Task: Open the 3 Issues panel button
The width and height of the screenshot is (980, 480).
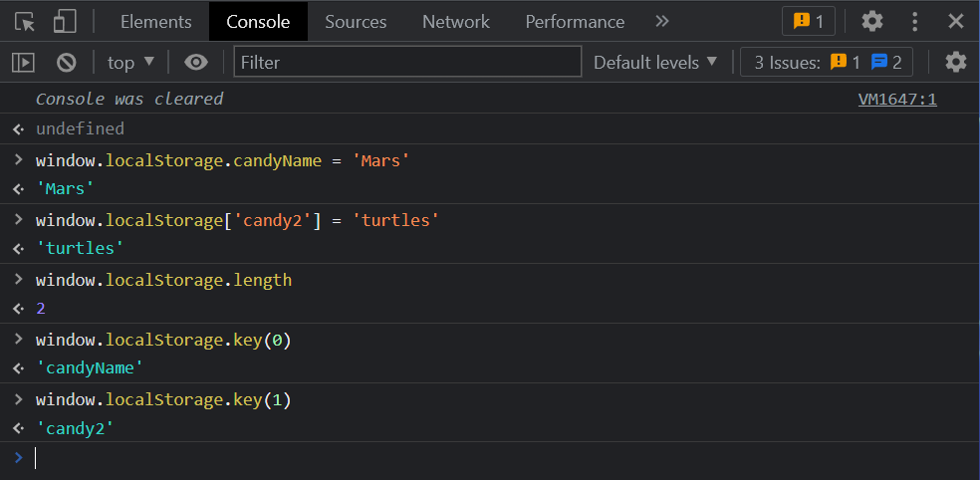Action: tap(827, 63)
